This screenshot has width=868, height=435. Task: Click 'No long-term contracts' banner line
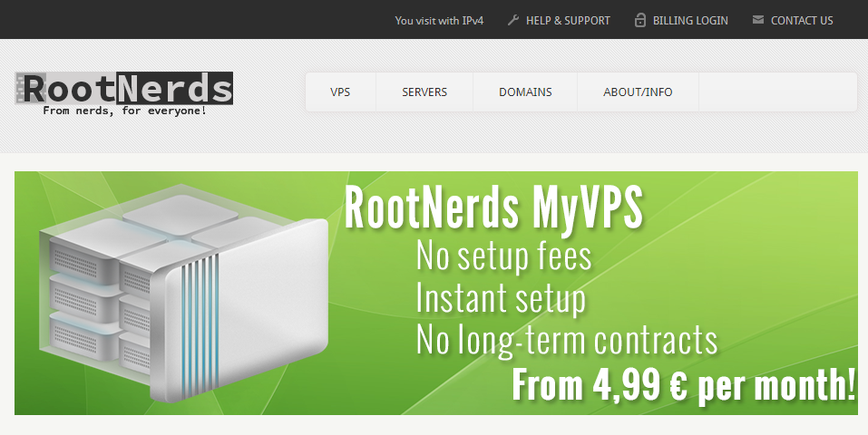pyautogui.click(x=566, y=339)
